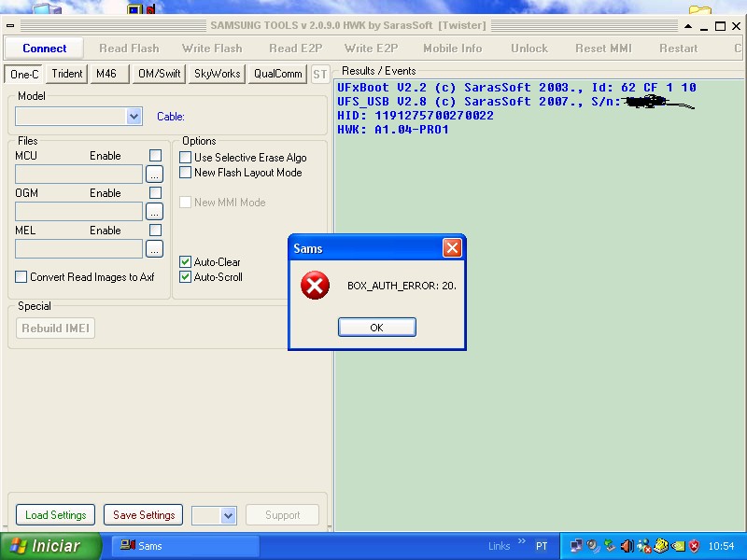The width and height of the screenshot is (747, 560).
Task: Enable the MEL file checkbox
Action: [155, 230]
